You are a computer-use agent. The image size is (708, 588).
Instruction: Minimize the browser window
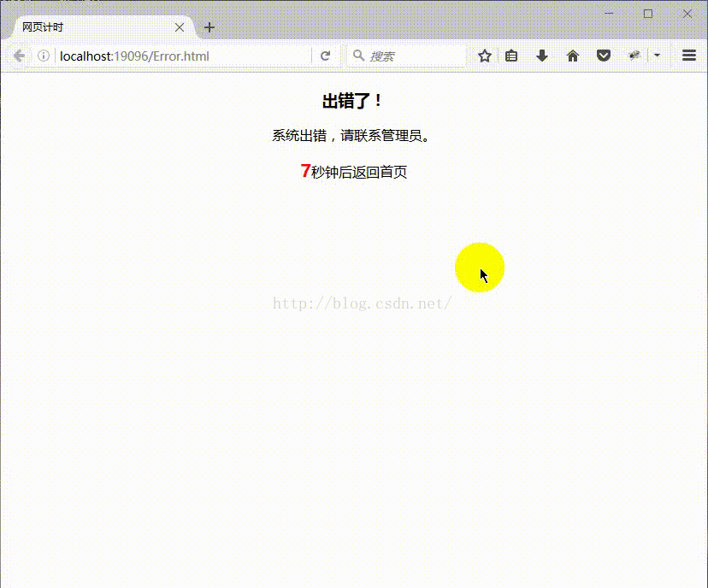pos(609,14)
